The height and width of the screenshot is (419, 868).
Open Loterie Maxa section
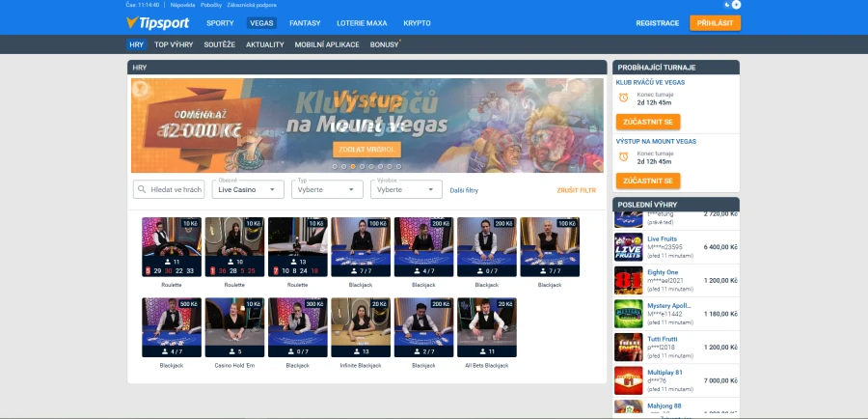362,23
